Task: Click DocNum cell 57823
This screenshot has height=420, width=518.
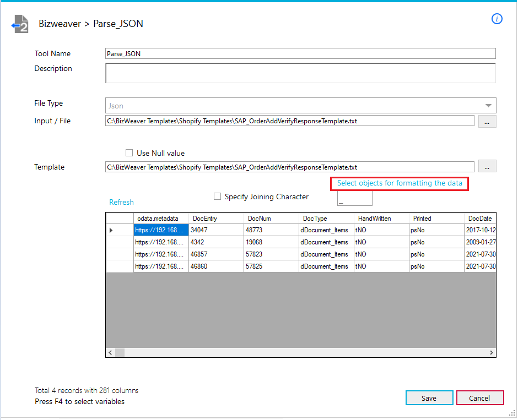Action: [x=271, y=254]
